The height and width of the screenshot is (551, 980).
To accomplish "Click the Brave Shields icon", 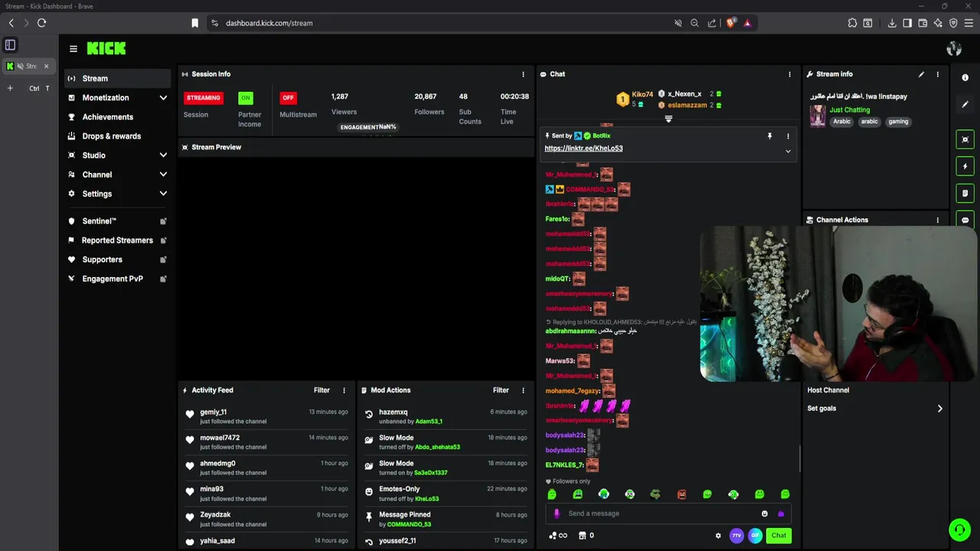I will coord(730,23).
